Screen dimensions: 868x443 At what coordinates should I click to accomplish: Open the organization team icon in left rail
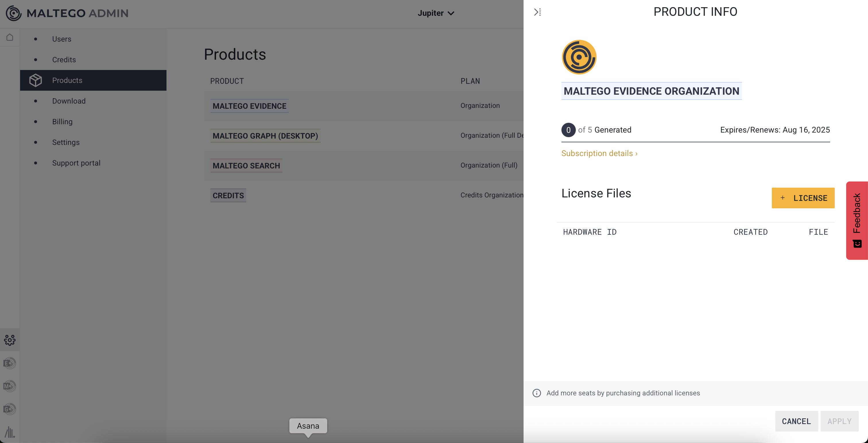coord(10,340)
